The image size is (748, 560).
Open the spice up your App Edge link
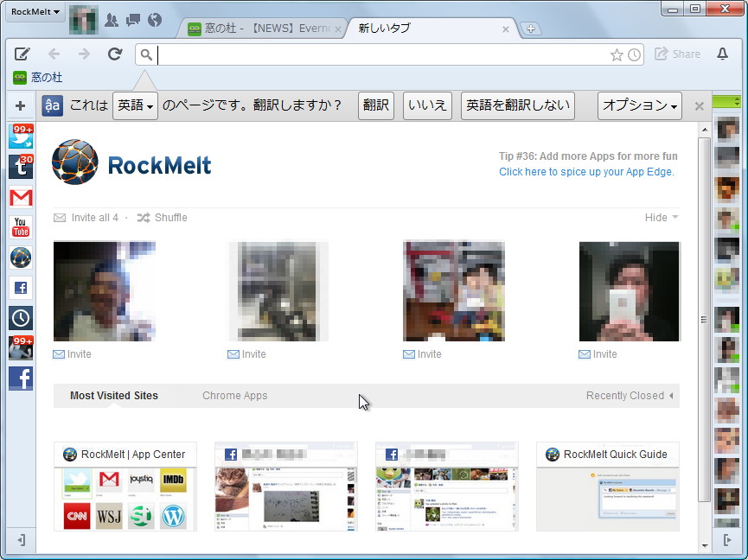(587, 172)
